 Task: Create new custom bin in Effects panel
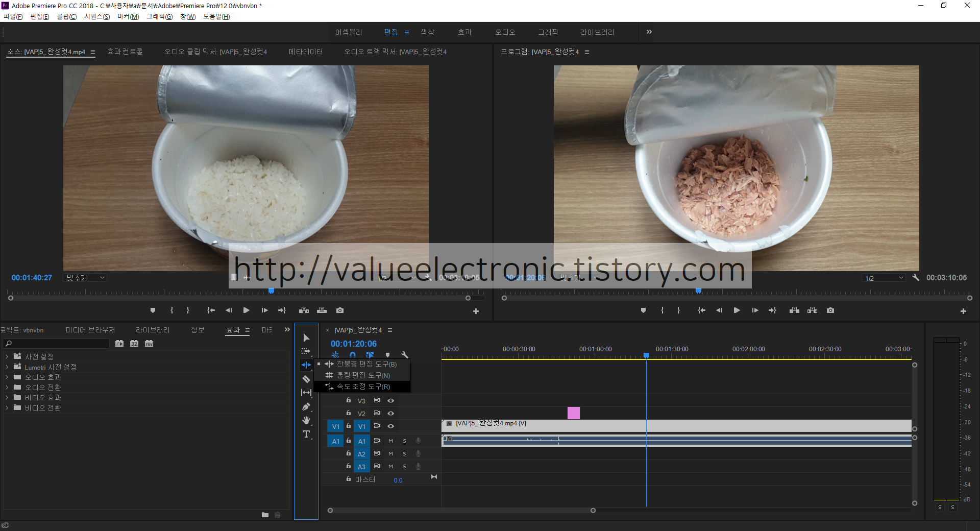(265, 515)
